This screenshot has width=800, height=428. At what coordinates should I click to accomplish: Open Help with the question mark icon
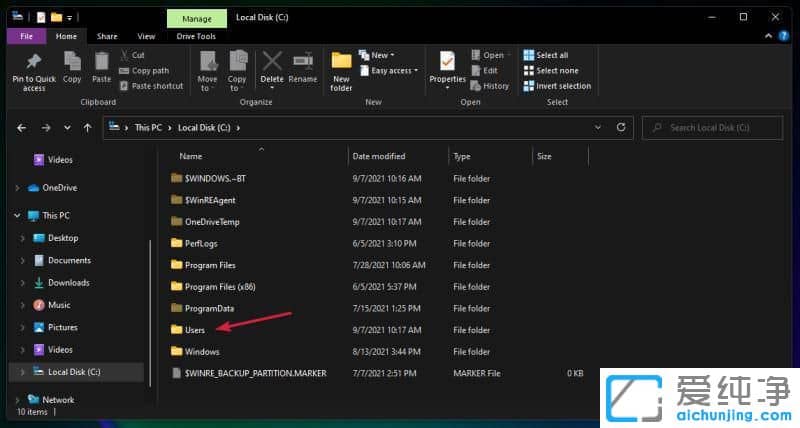(784, 36)
